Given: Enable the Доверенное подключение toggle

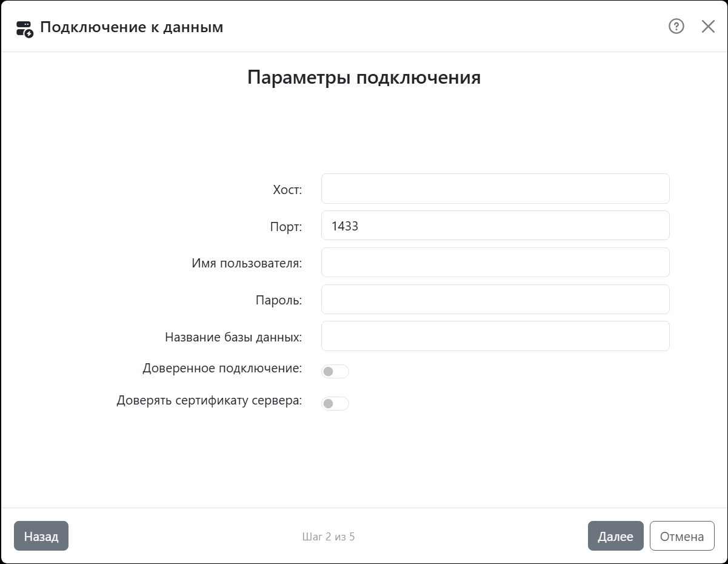Looking at the screenshot, I should click(335, 371).
